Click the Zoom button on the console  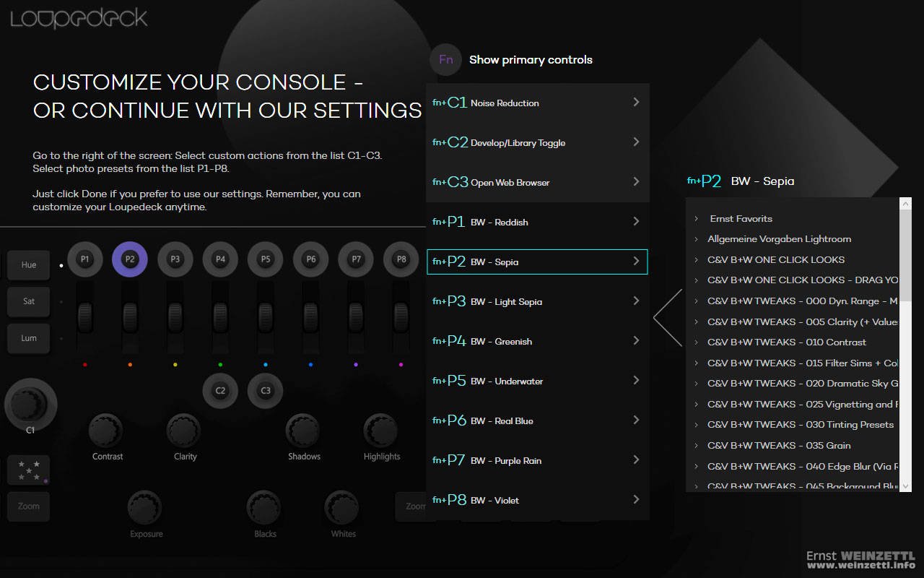click(29, 506)
